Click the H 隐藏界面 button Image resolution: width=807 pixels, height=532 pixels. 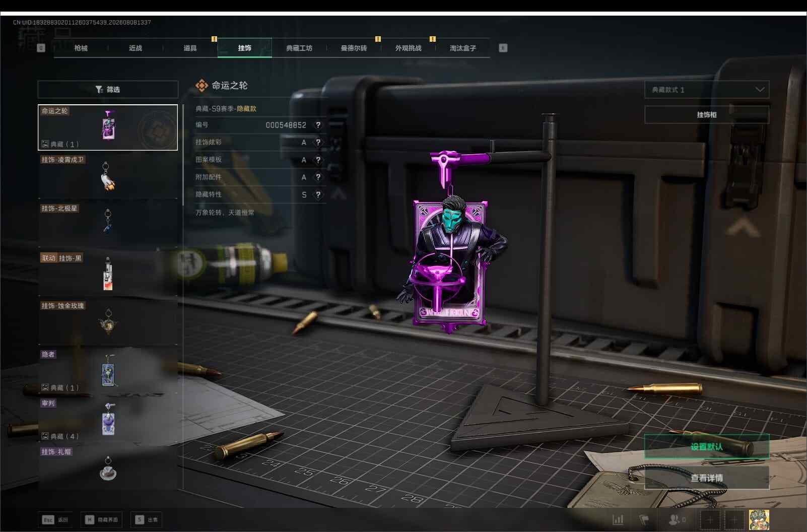(x=101, y=519)
